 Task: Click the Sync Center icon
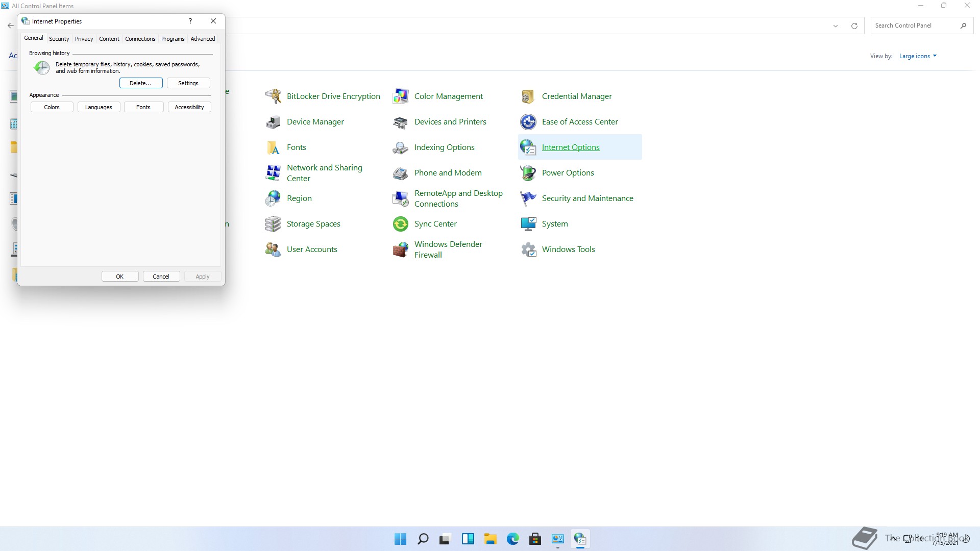[401, 223]
